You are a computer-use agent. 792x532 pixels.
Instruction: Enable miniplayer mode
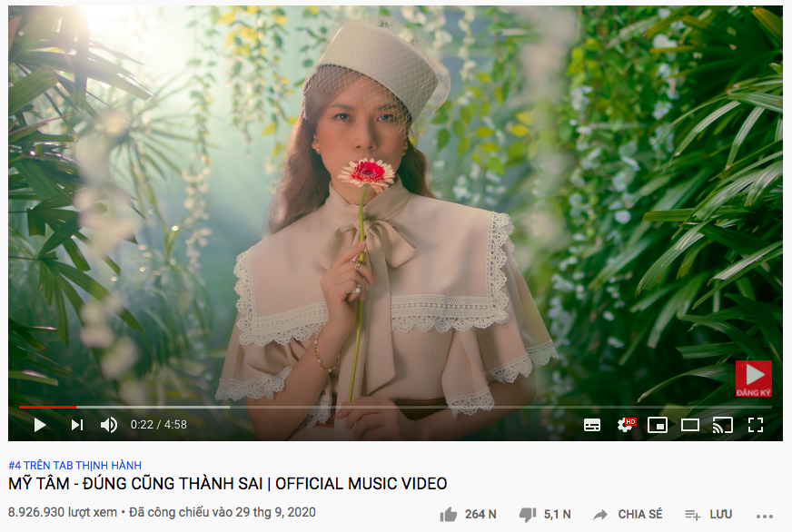(658, 425)
